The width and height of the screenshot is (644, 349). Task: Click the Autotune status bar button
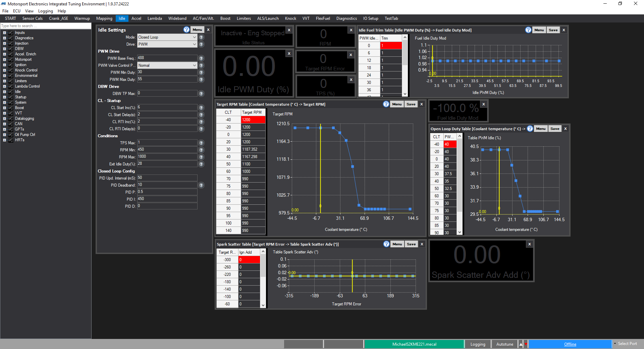(504, 344)
